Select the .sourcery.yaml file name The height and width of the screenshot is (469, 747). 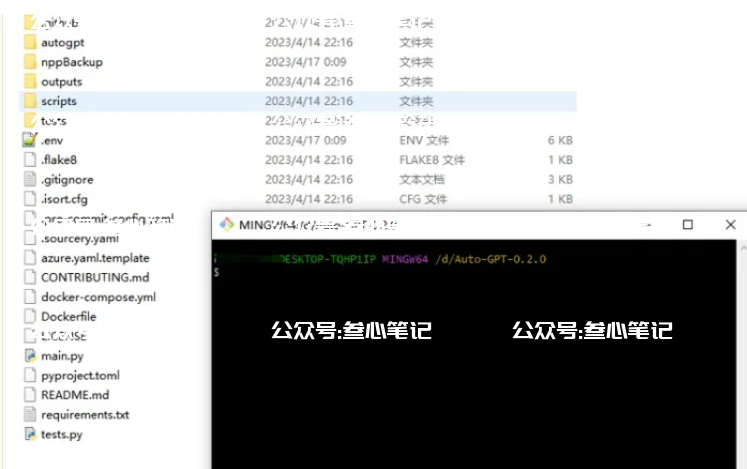point(80,238)
